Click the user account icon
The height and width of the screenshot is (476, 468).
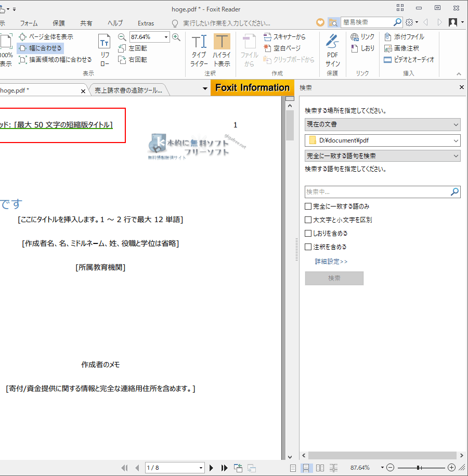coord(453,22)
